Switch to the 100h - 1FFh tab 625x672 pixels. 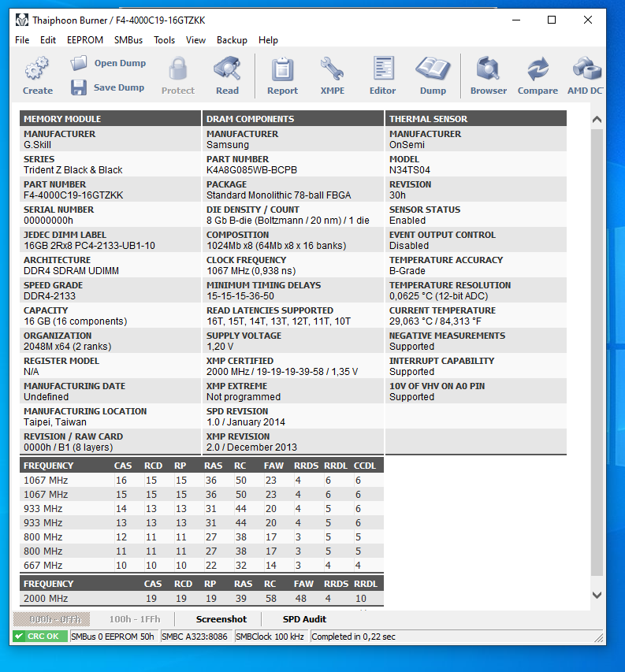[x=135, y=619]
